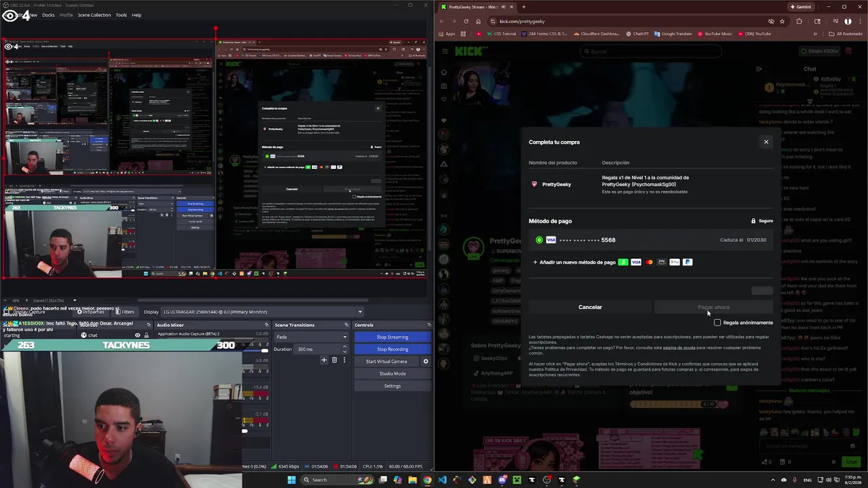Screen dimensions: 868x488
Task: Open the Help menu in OBS
Action: [136, 15]
